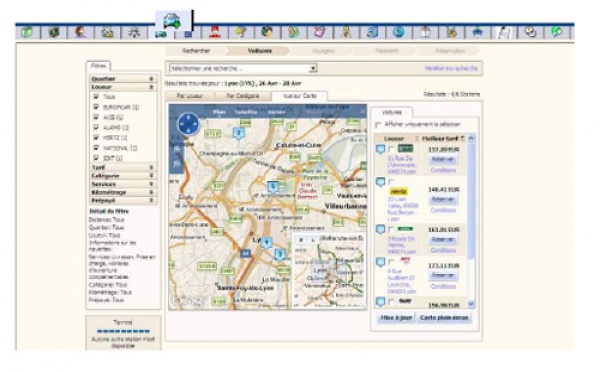
Task: Select station marker 2 on the map
Action: (x=239, y=133)
